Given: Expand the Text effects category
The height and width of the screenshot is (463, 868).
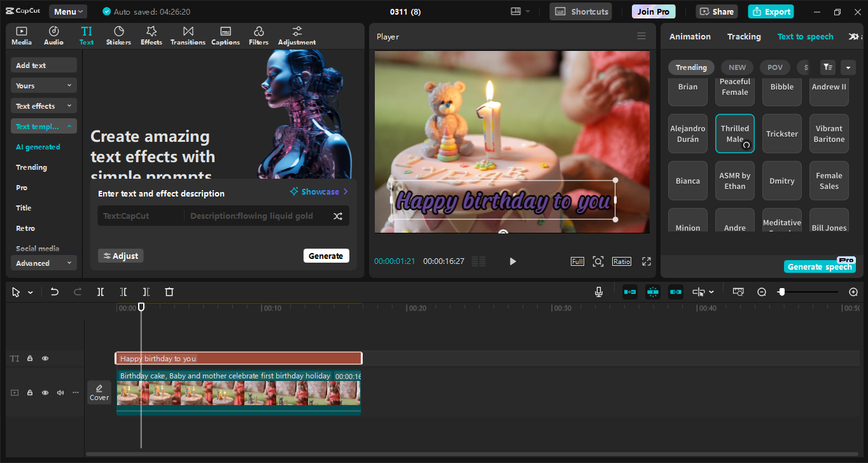Looking at the screenshot, I should 43,106.
